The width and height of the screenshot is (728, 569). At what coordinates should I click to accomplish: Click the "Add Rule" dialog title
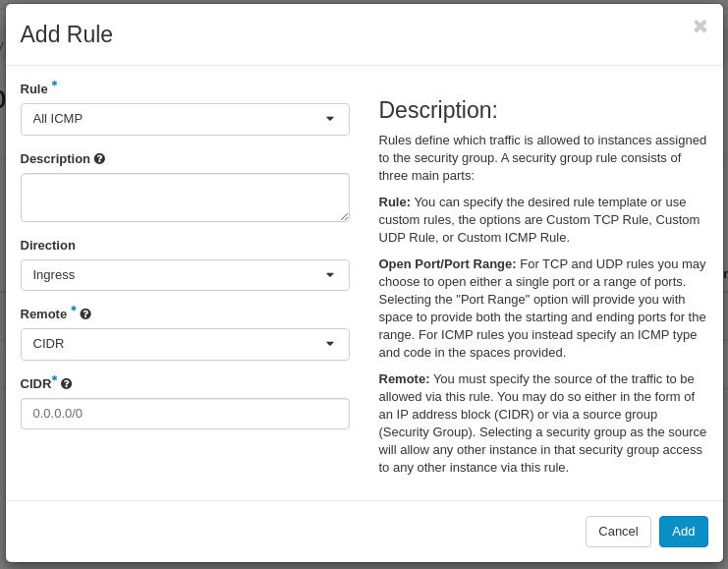point(67,34)
